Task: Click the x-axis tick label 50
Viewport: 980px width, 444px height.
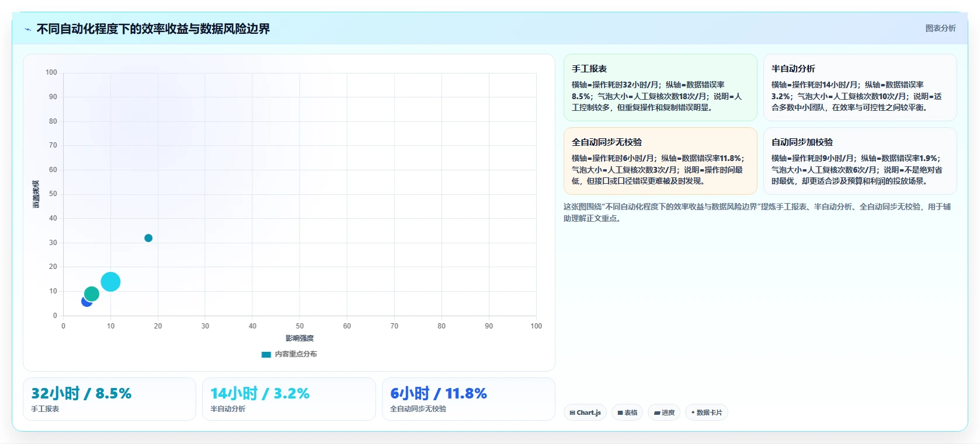Action: (x=300, y=326)
